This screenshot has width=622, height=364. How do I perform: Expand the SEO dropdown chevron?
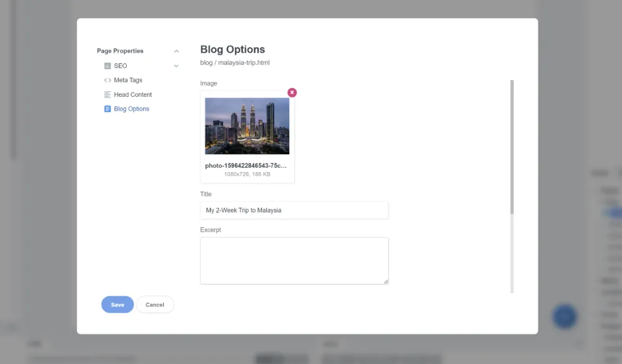(176, 65)
